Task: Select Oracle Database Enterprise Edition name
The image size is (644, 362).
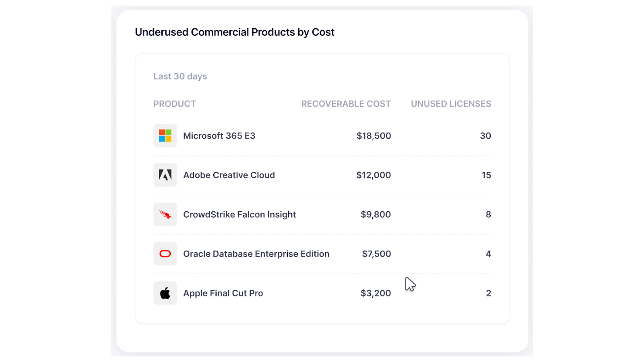Action: click(x=256, y=254)
